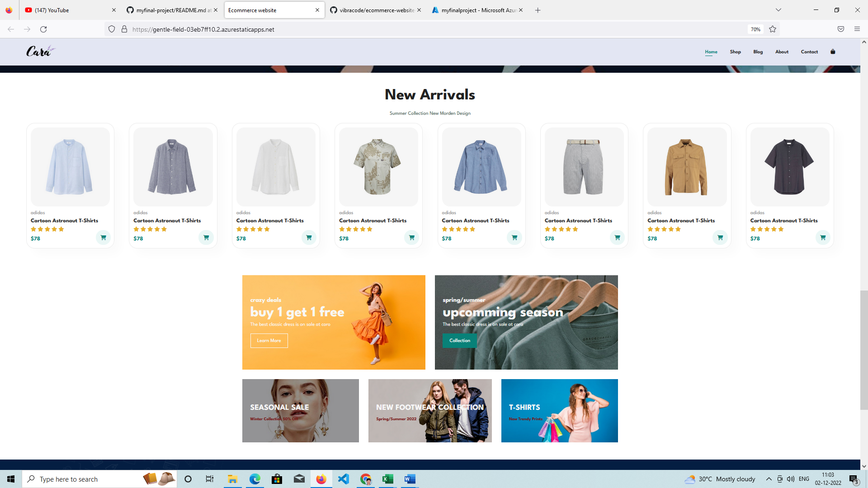Add the grey shorts to cart
Viewport: 868px width, 488px height.
point(617,238)
